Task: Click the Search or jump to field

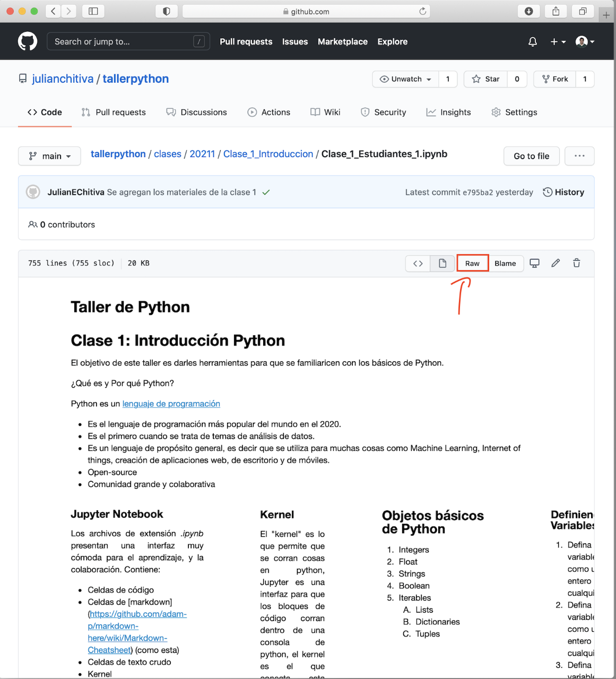Action: click(x=123, y=41)
